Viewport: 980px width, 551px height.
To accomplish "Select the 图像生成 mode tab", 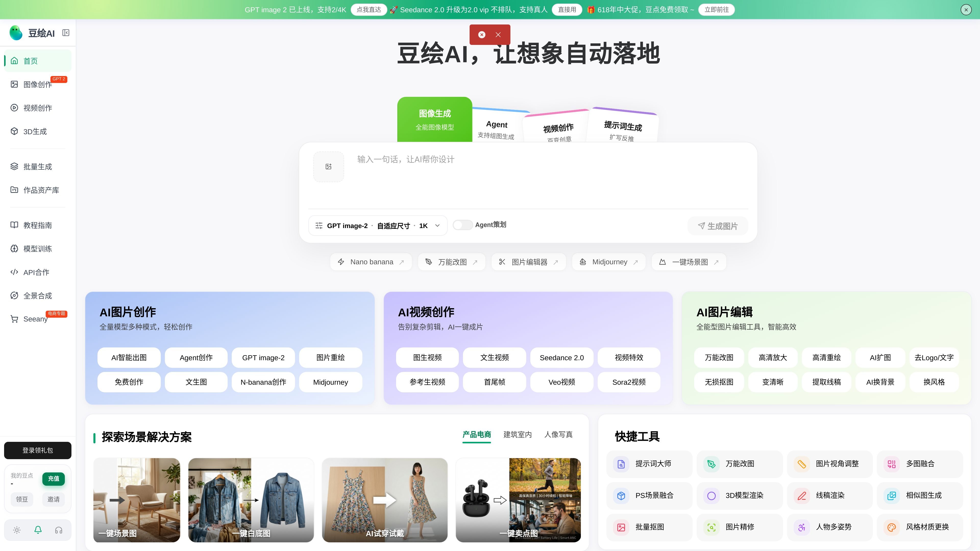I will point(435,119).
